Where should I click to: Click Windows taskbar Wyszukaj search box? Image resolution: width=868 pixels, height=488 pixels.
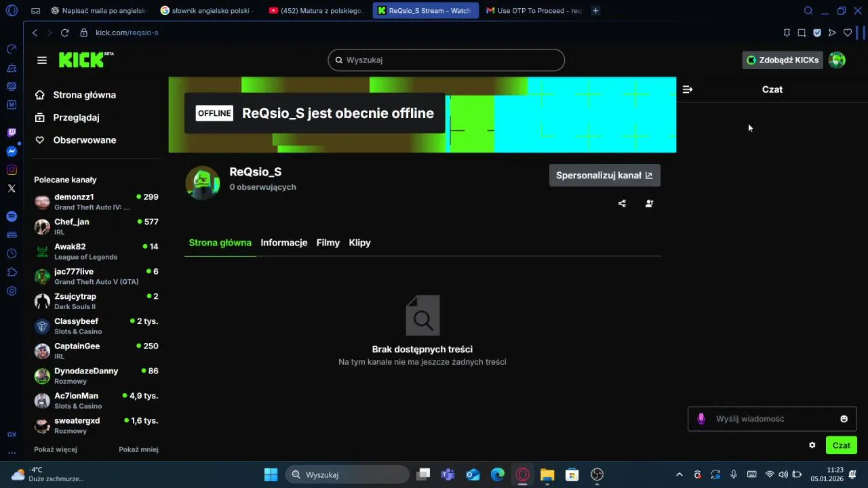347,474
